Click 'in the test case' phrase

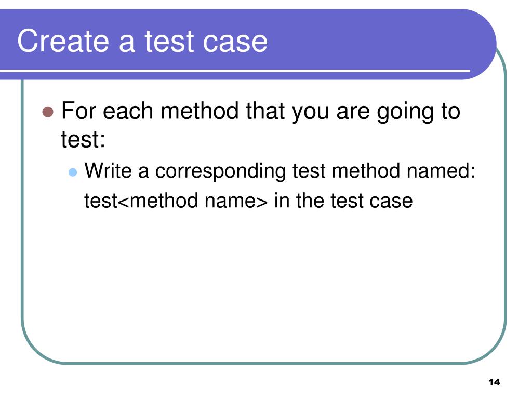pyautogui.click(x=343, y=201)
